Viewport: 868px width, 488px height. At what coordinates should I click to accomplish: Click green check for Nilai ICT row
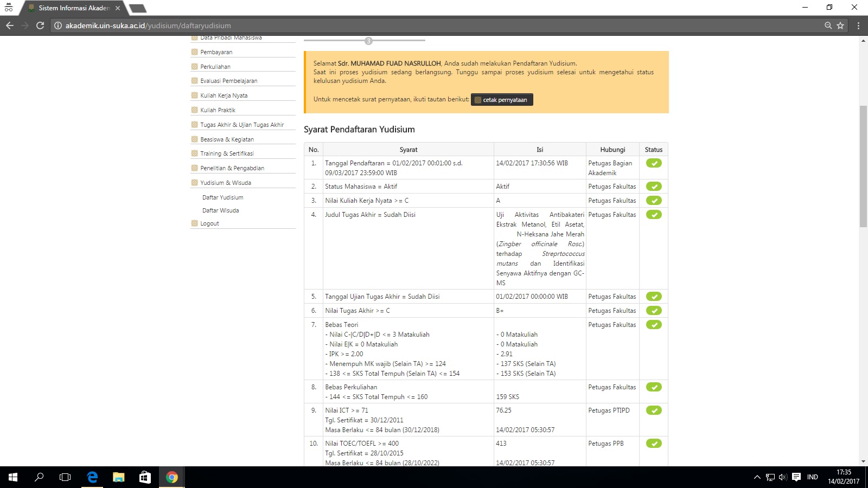tap(654, 410)
